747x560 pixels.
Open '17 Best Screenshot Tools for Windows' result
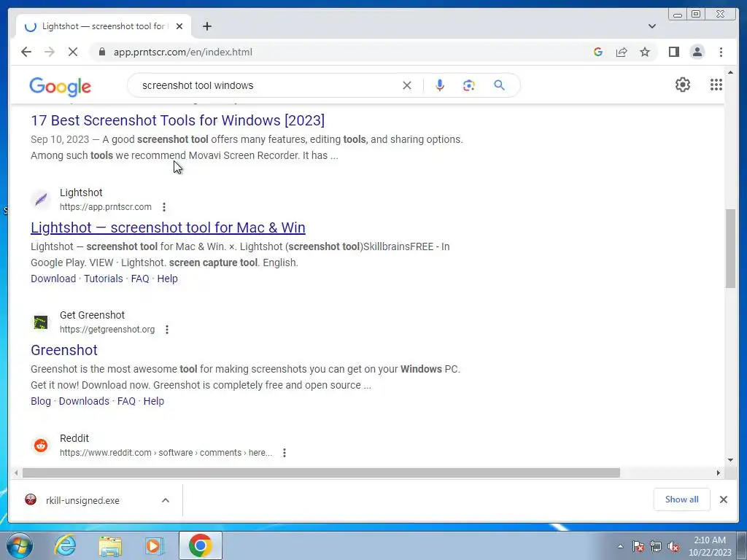pos(178,120)
